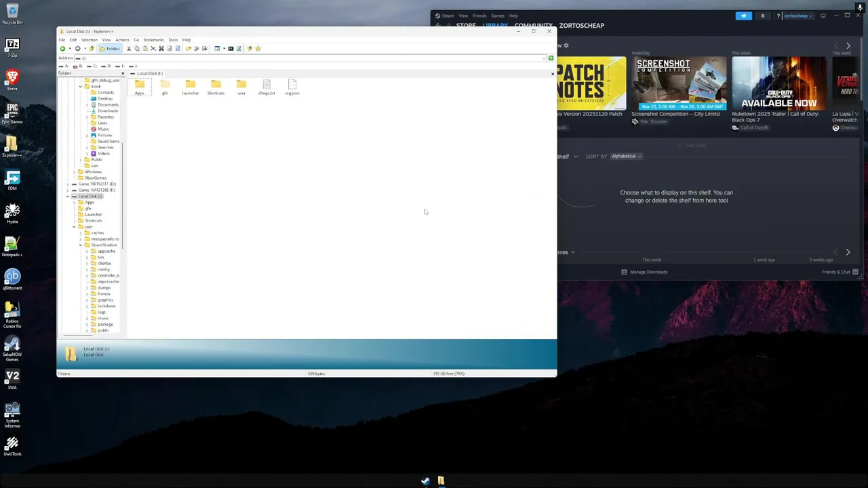The height and width of the screenshot is (488, 868).
Task: Click the green Go button beside address bar
Action: pos(551,58)
